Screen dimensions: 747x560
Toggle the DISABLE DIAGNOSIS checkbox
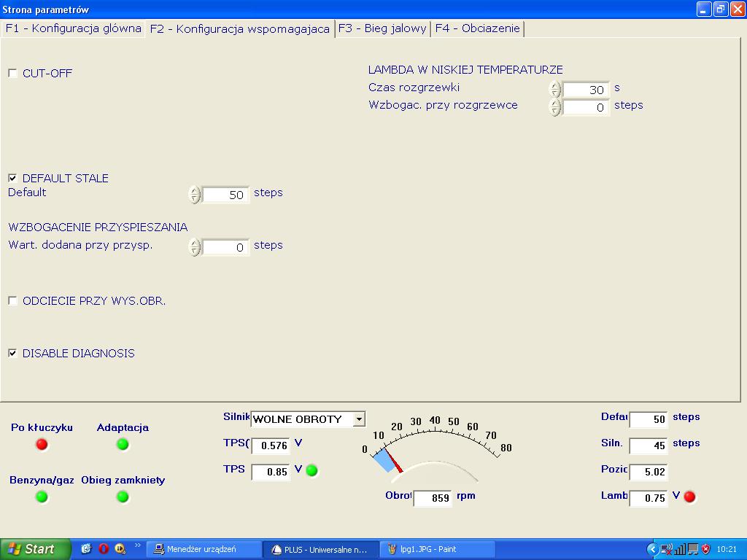[12, 353]
